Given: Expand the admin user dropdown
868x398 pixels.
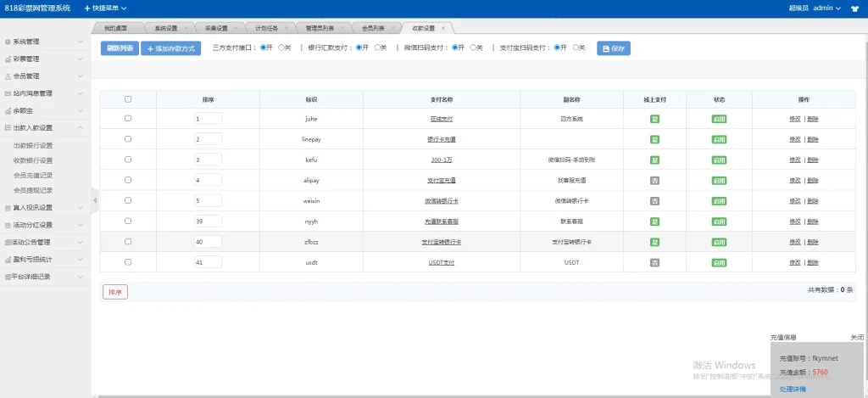Looking at the screenshot, I should point(826,8).
